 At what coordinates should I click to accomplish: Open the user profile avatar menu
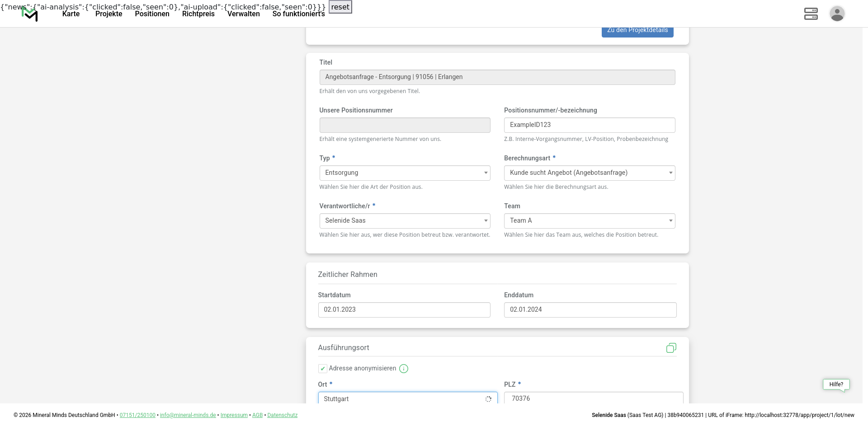[x=837, y=14]
